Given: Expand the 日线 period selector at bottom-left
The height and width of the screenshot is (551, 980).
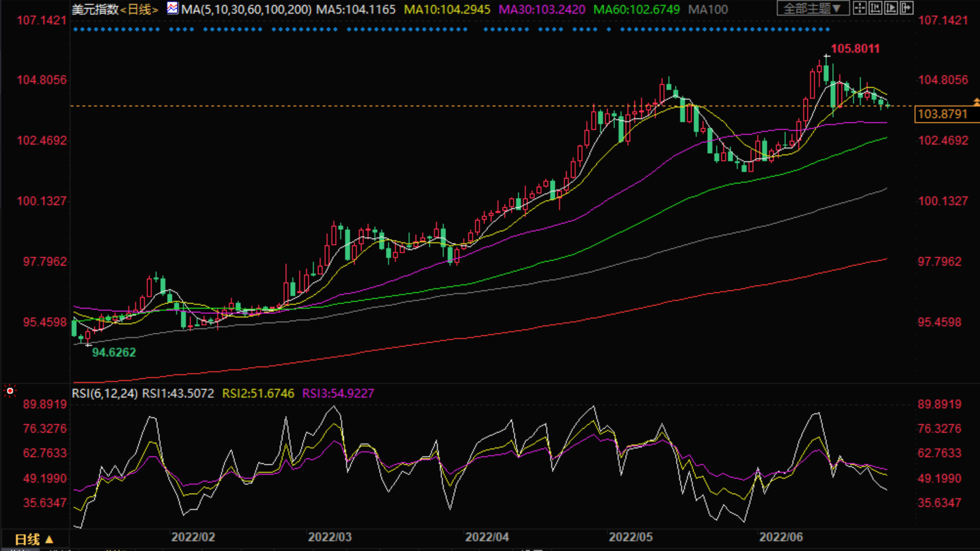Looking at the screenshot, I should pos(34,539).
